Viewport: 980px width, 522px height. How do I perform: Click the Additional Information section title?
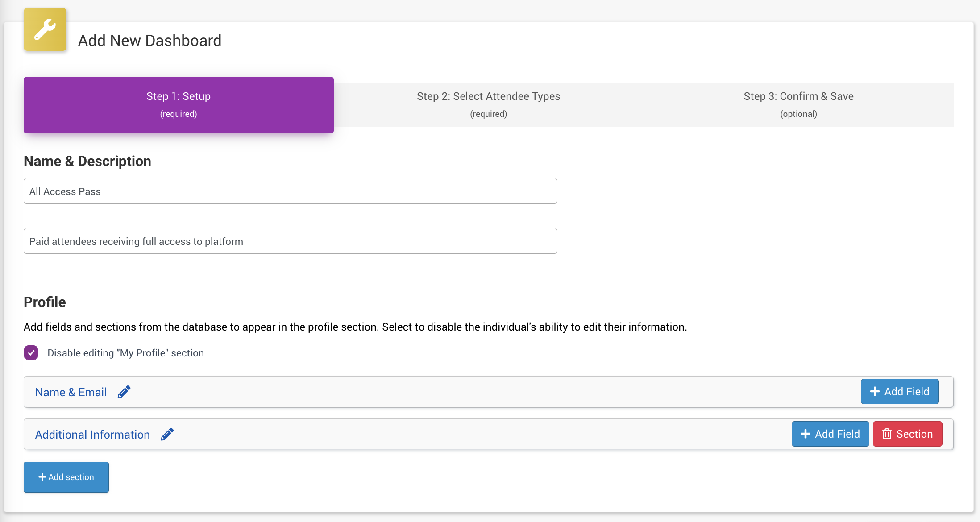point(92,434)
